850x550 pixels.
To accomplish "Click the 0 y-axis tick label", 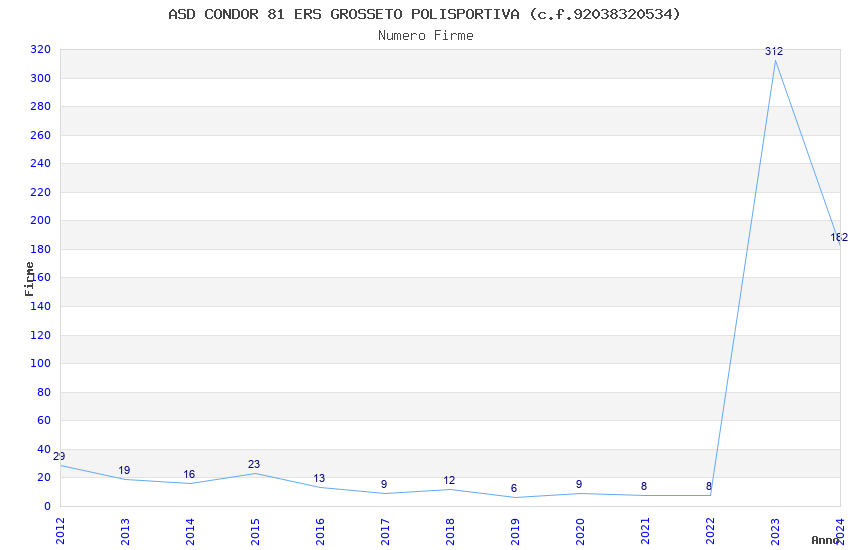I will point(48,506).
